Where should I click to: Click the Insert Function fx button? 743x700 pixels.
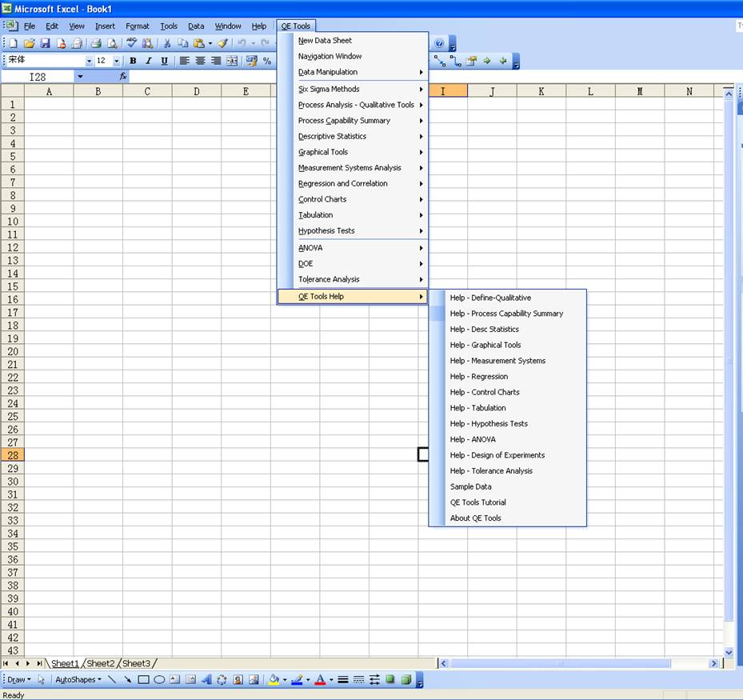point(123,76)
